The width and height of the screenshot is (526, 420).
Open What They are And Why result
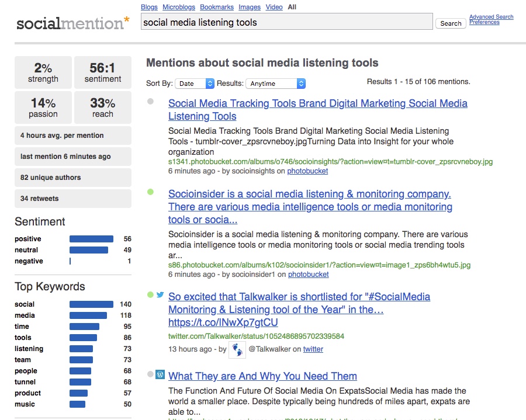pos(262,376)
